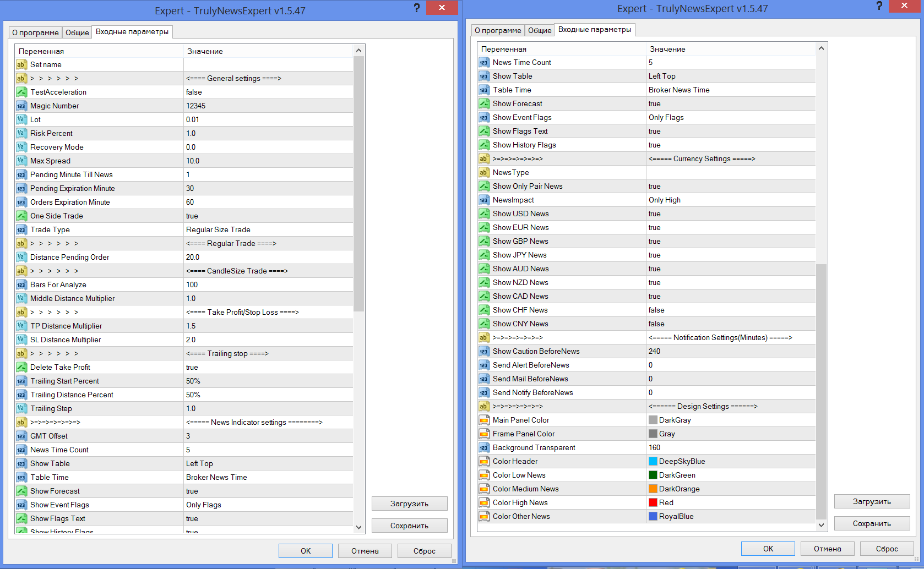Click the icon beside Send Mail BeforeNews

pos(483,379)
